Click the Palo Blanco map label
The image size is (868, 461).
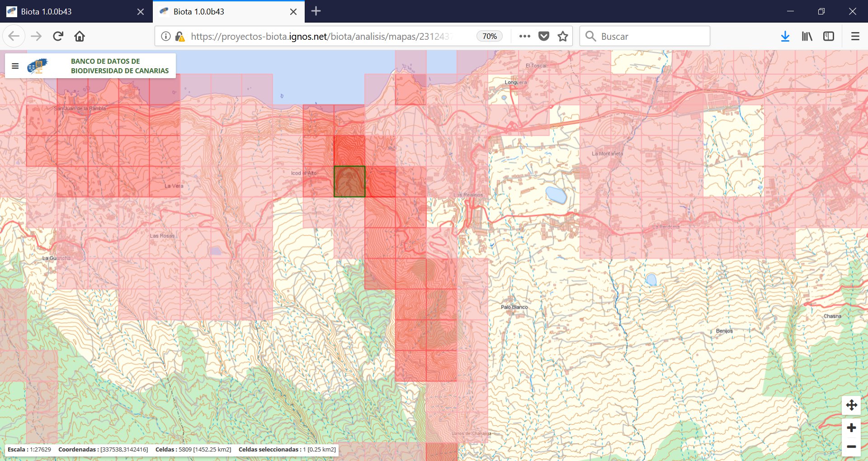(x=514, y=307)
